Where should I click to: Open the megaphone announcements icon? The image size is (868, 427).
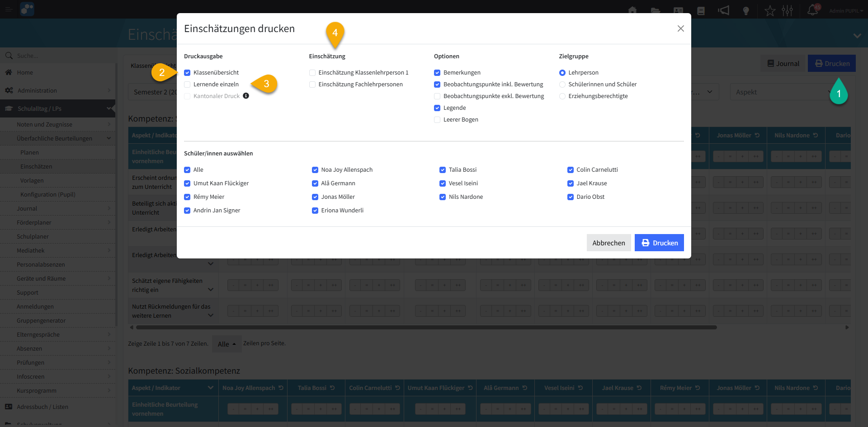click(724, 10)
